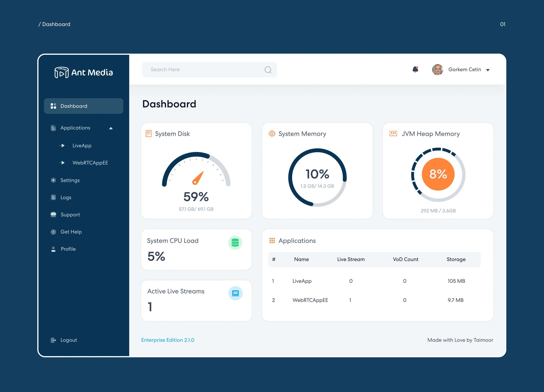
Task: Collapse the Applications sidebar section
Action: click(111, 128)
